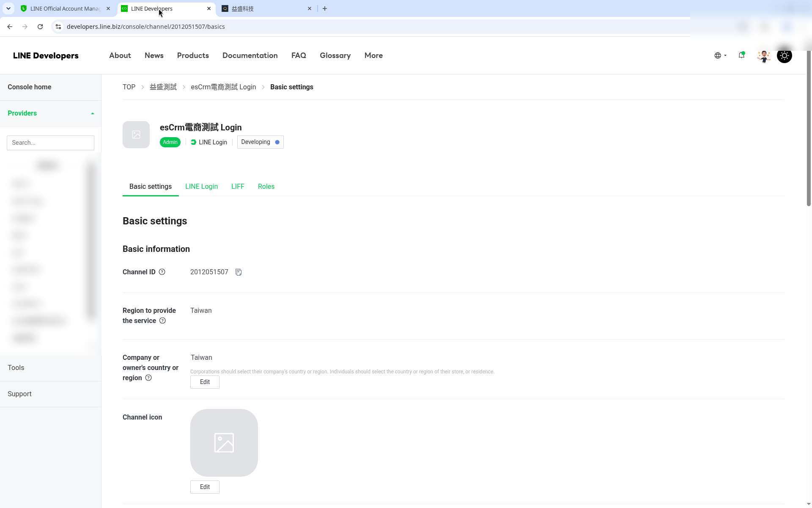Open the tab search dropdown arrow
The image size is (812, 508).
(x=8, y=8)
